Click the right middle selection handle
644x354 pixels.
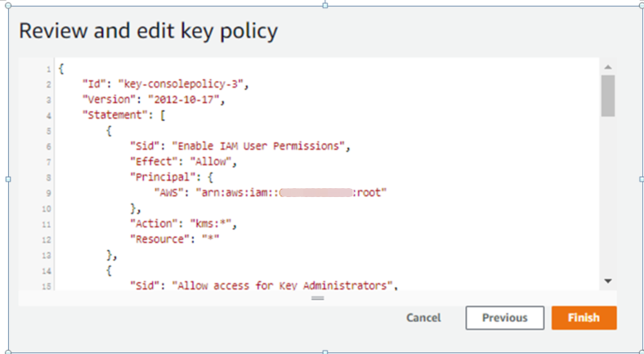coord(642,179)
